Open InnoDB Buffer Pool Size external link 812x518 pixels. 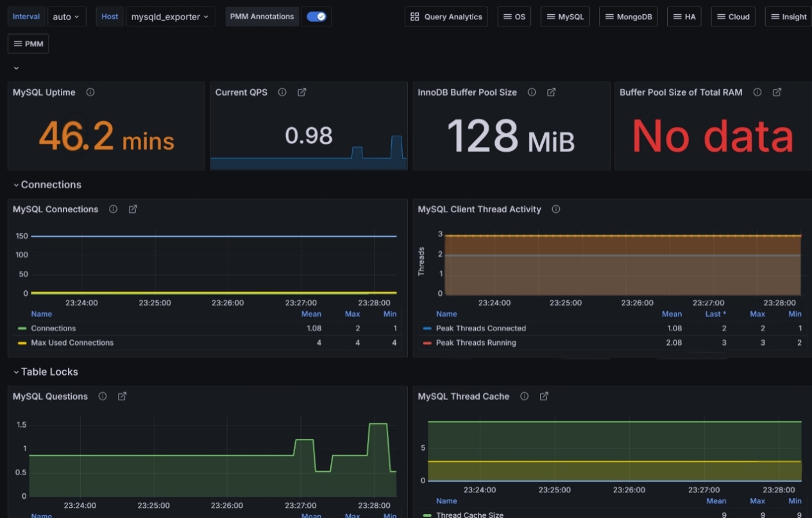551,92
